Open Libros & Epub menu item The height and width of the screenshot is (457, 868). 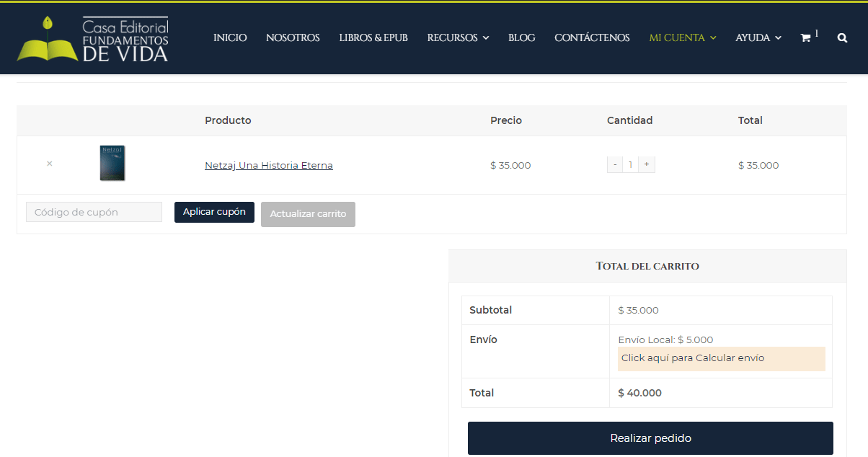click(373, 37)
